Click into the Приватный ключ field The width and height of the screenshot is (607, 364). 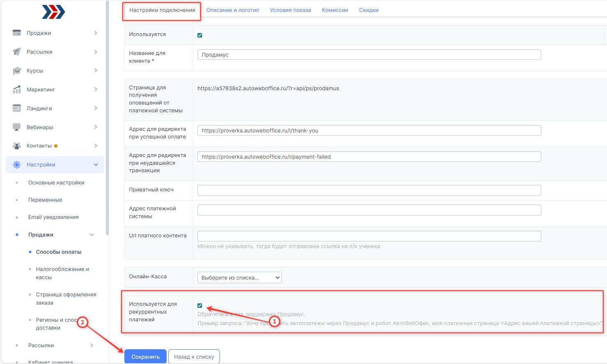click(369, 190)
